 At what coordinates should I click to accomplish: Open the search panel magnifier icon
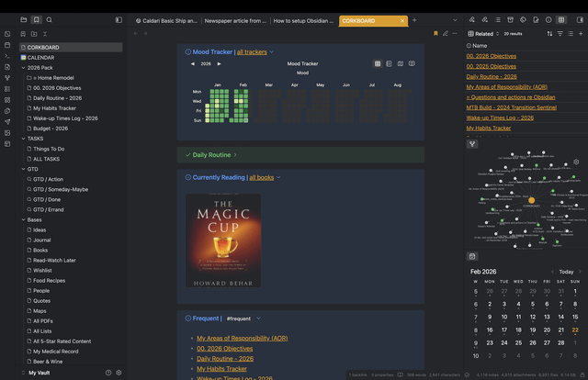pos(49,20)
